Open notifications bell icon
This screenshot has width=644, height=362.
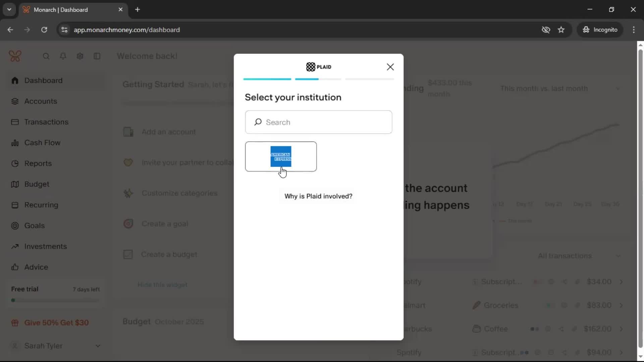point(63,56)
